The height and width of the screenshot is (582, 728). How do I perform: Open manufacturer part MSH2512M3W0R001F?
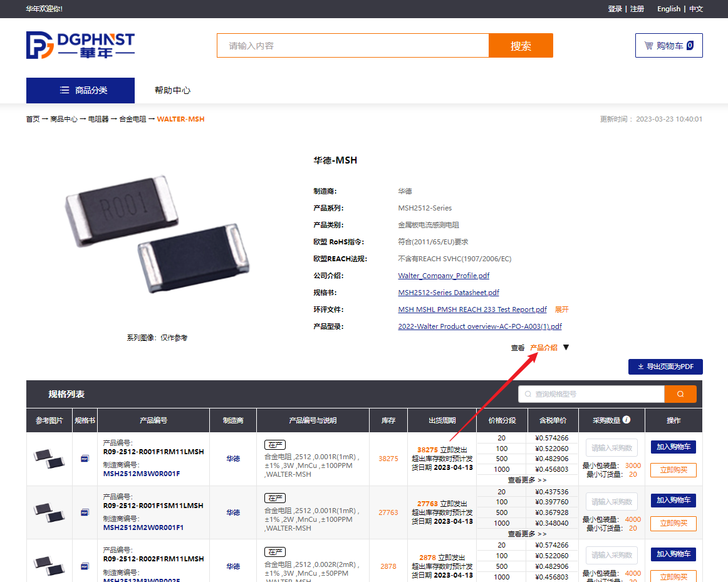[x=142, y=474]
